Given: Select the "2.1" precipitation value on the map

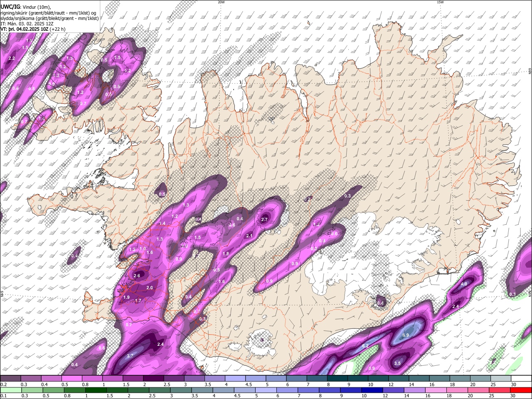Looking at the screenshot, I should (249, 236).
